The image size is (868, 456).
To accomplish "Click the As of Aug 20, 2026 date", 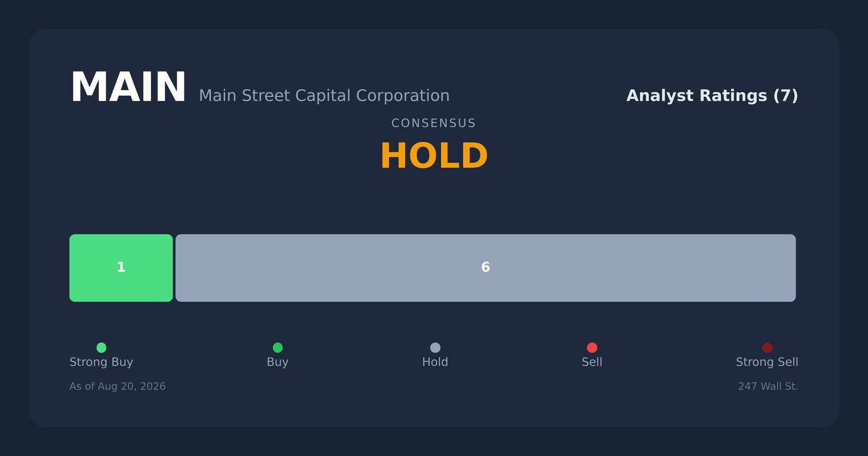I will (x=118, y=387).
